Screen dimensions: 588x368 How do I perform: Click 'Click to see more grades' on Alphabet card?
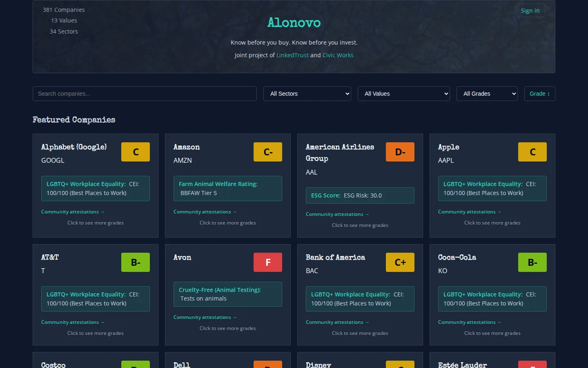point(96,223)
